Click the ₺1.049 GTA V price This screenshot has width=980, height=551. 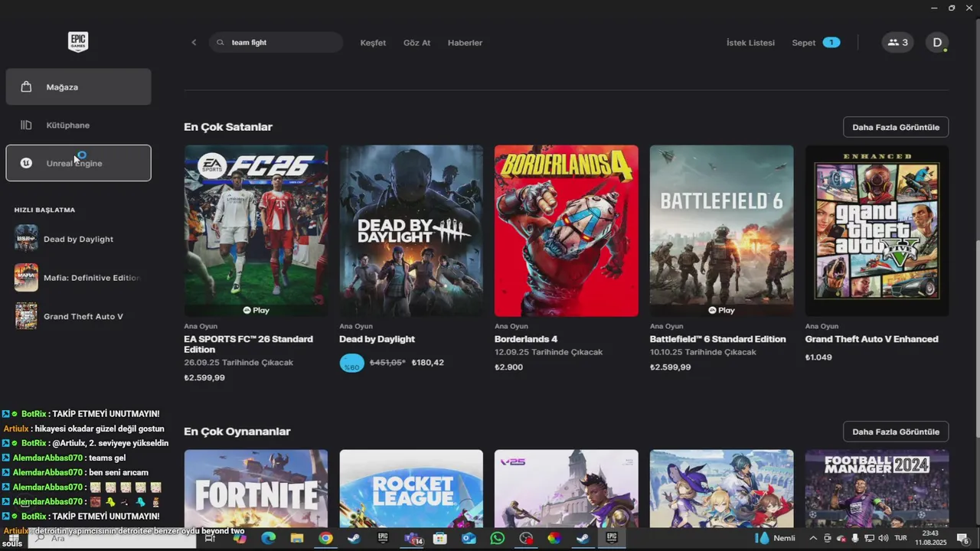[x=818, y=357]
